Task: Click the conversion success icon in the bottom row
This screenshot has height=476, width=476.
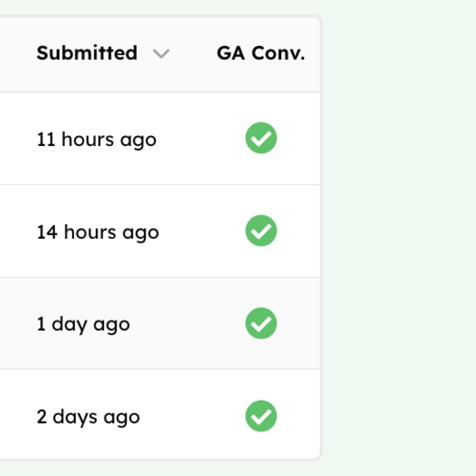Action: pyautogui.click(x=261, y=416)
